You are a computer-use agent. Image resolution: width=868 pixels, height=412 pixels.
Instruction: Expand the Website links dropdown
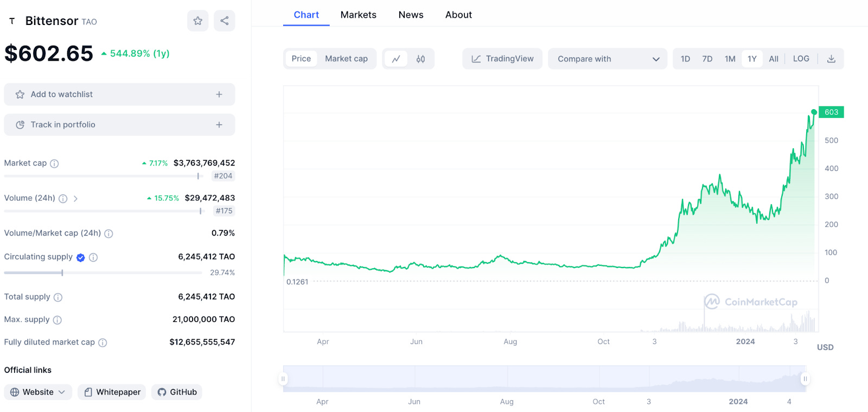[x=38, y=392]
